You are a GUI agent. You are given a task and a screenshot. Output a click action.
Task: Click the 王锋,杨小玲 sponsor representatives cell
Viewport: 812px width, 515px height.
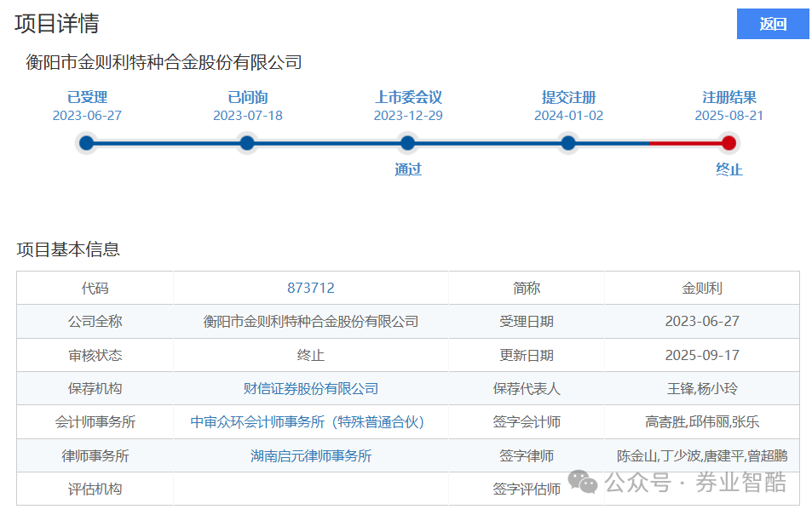pyautogui.click(x=702, y=388)
